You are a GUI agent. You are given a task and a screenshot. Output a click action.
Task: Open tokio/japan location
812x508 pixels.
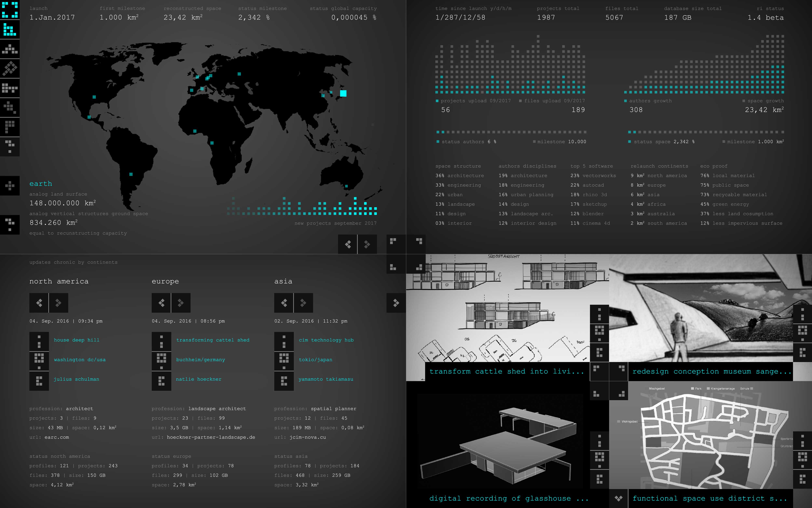click(x=315, y=359)
